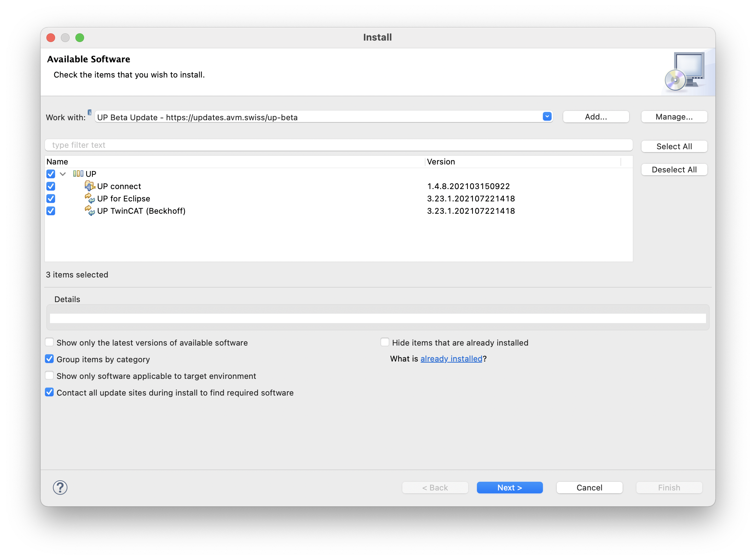Click the UP TwinCAT (Beckhoff) feature icon
The width and height of the screenshot is (756, 560).
90,211
